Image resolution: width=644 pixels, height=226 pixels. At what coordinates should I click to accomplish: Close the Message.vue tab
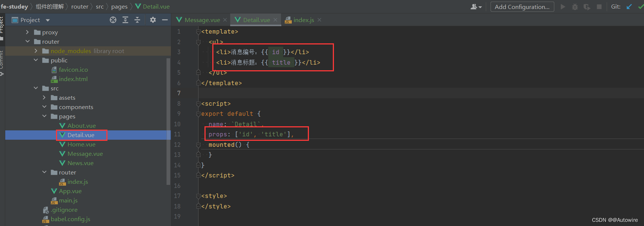point(225,20)
